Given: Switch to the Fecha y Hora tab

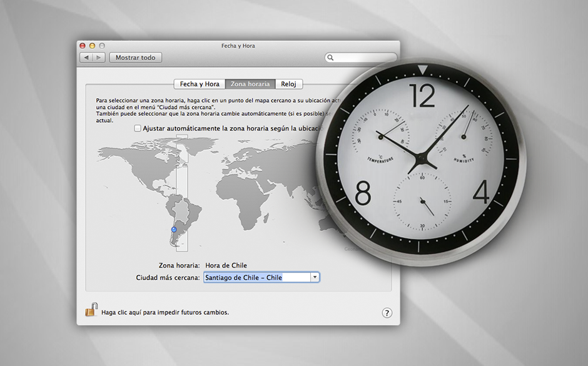Looking at the screenshot, I should tap(200, 84).
